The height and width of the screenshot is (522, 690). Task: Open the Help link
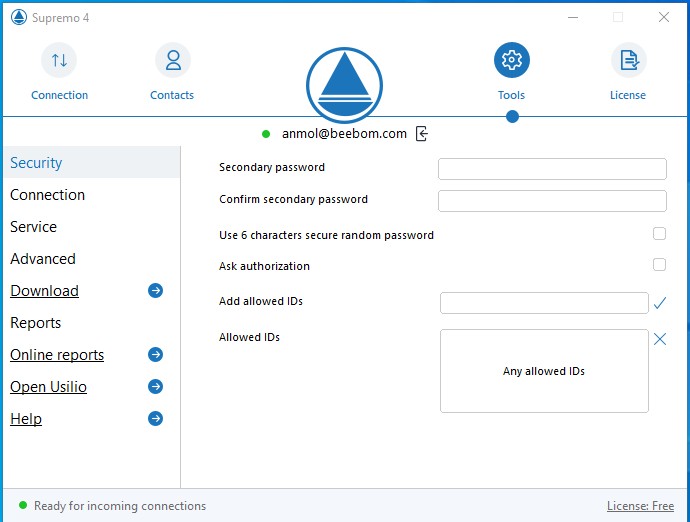point(26,419)
